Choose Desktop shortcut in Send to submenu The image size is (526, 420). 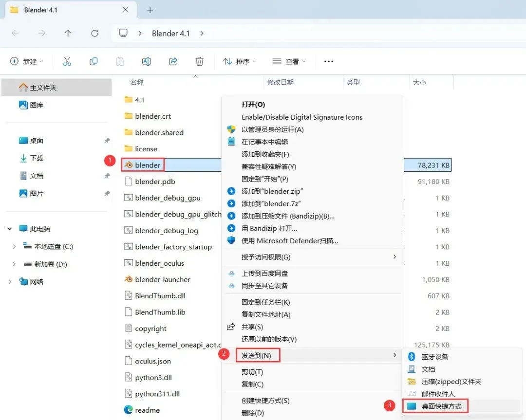(x=441, y=406)
